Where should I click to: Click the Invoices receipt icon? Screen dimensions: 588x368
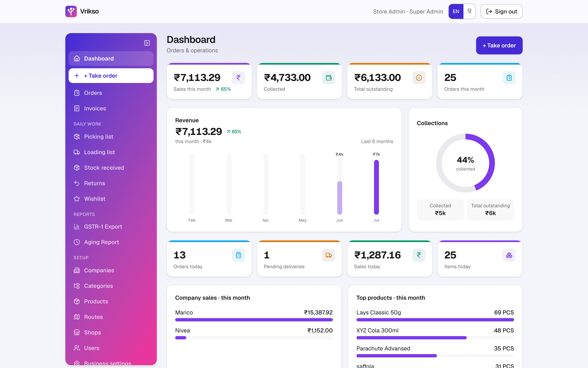point(77,108)
